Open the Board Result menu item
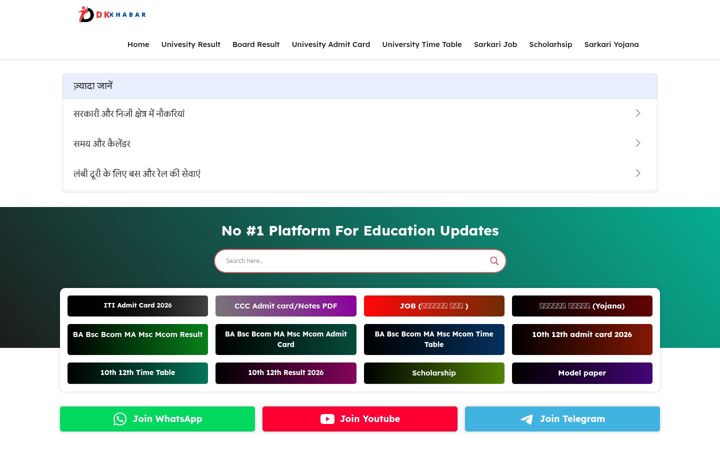 [256, 45]
